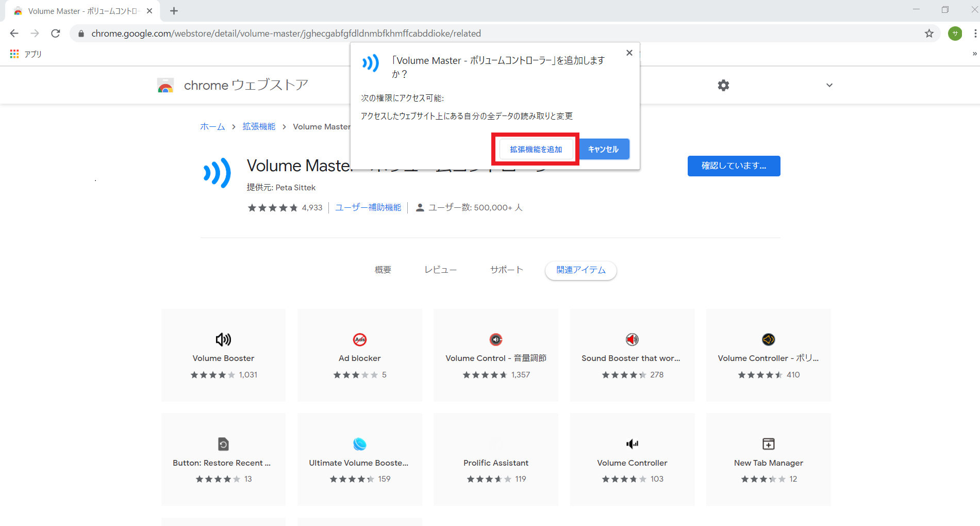Select the Button: Restore Recent extension icon
The width and height of the screenshot is (980, 526).
tap(223, 443)
